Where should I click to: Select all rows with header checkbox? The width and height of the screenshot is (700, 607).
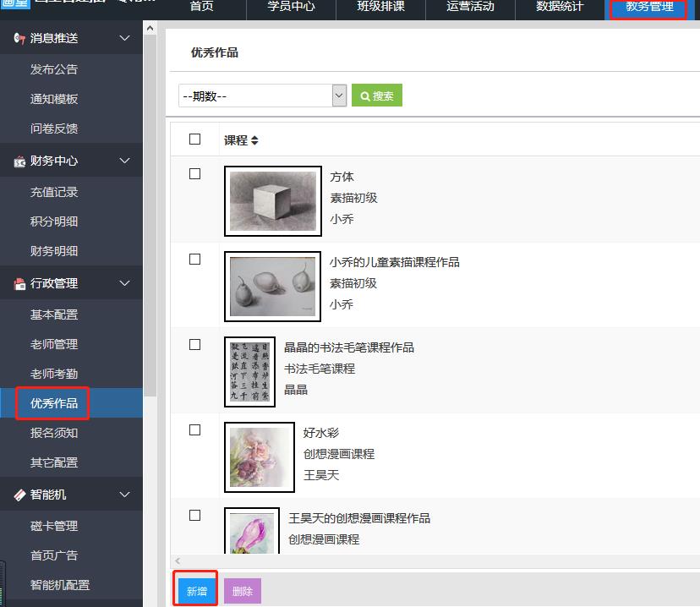click(x=195, y=139)
